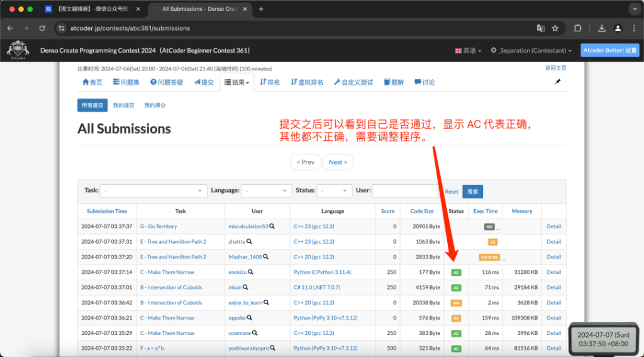Open the browser downloads icon

(x=602, y=28)
